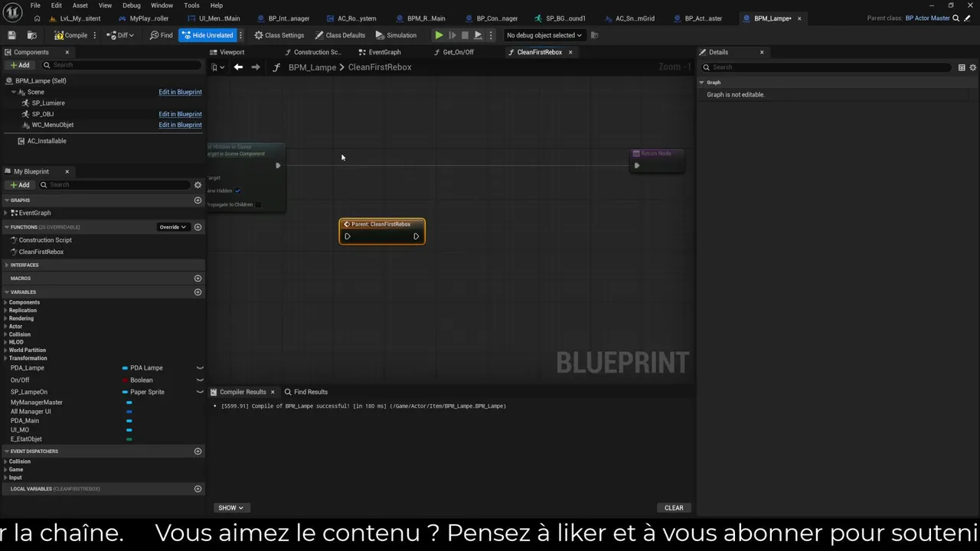Viewport: 980px width, 551px height.
Task: Open the debug object selector dropdown
Action: (544, 35)
